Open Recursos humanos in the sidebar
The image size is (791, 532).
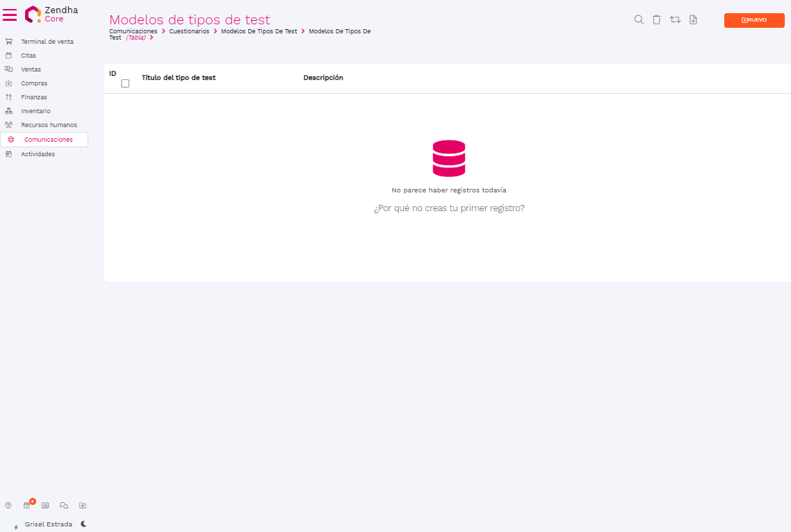49,125
